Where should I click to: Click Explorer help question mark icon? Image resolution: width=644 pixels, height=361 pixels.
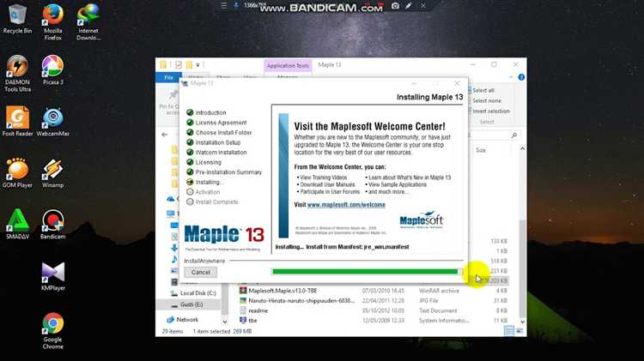pos(521,77)
